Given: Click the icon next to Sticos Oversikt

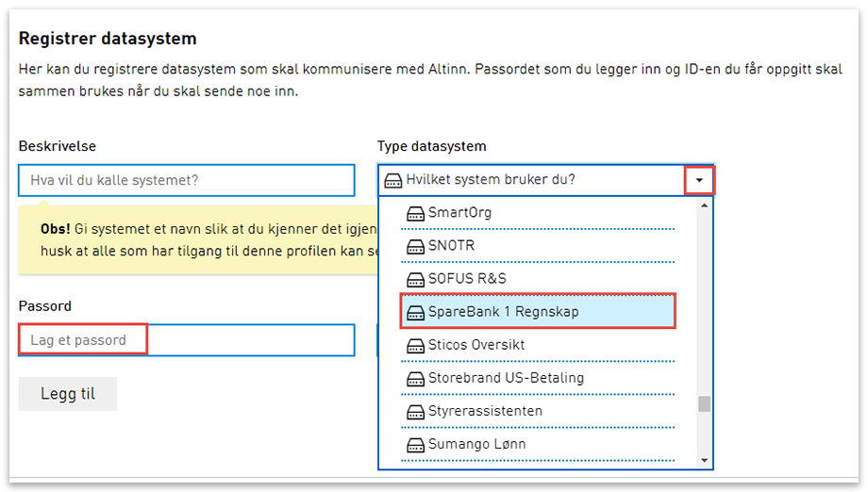Looking at the screenshot, I should click(x=415, y=346).
